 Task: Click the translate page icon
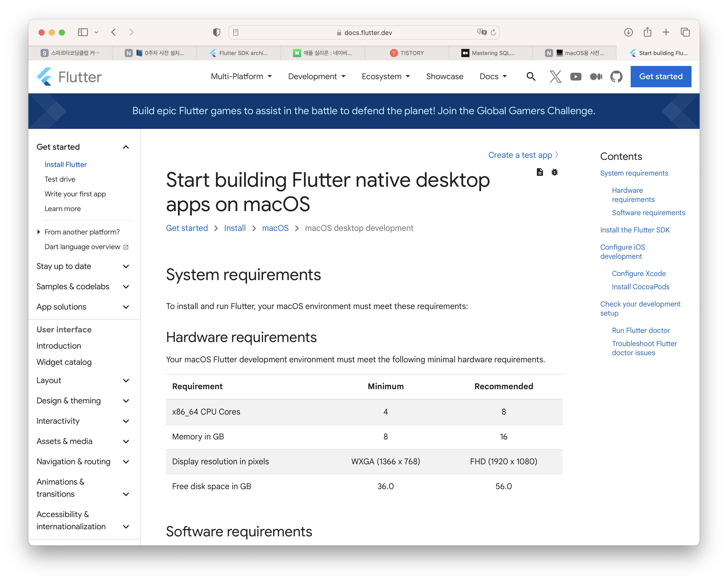click(482, 32)
